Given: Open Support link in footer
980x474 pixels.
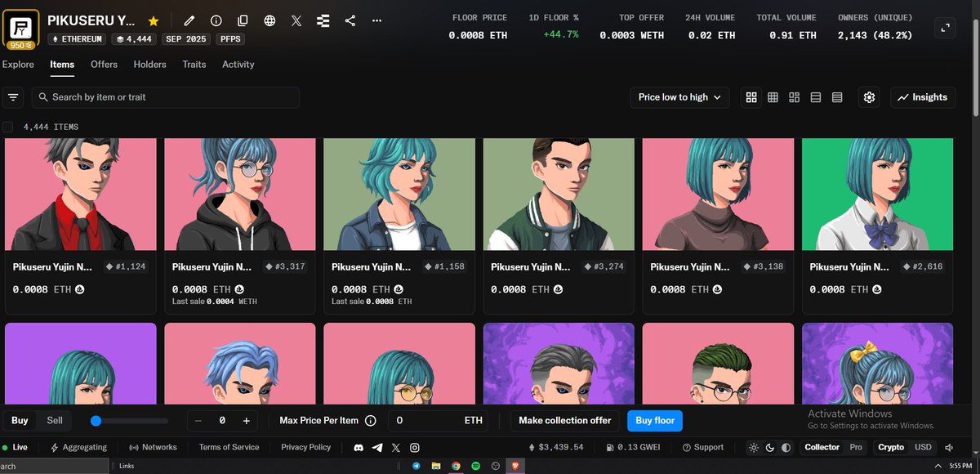Looking at the screenshot, I should coord(703,448).
